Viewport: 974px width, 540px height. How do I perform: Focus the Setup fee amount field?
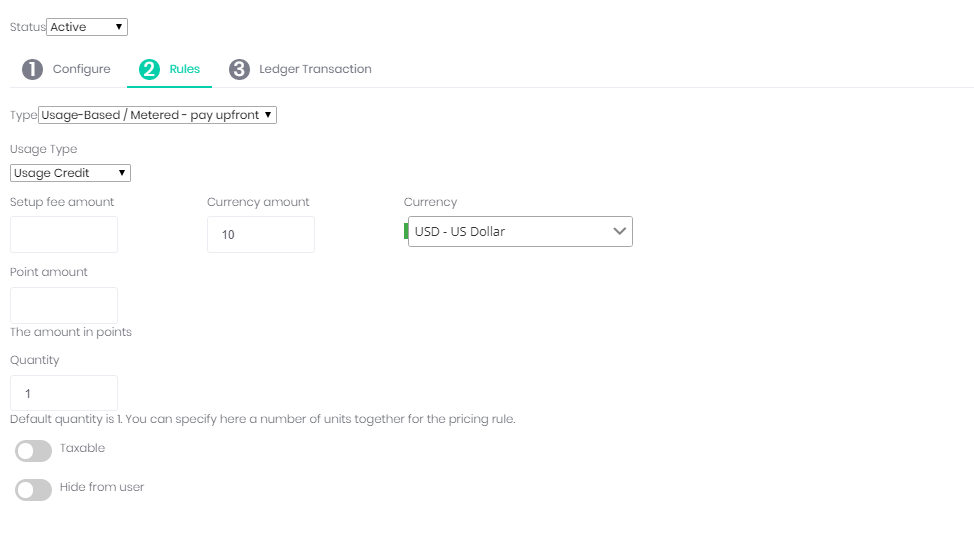64,234
